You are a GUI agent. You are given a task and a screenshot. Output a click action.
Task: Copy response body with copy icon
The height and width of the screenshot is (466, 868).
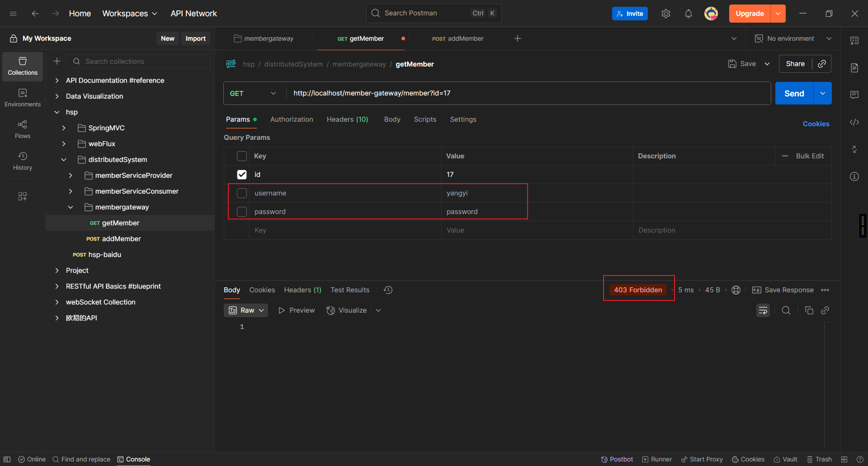809,310
